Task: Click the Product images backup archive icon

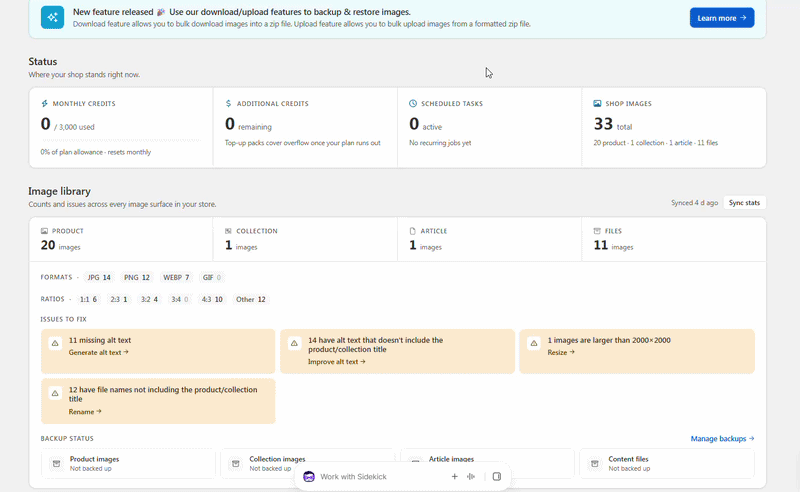Action: [57, 463]
